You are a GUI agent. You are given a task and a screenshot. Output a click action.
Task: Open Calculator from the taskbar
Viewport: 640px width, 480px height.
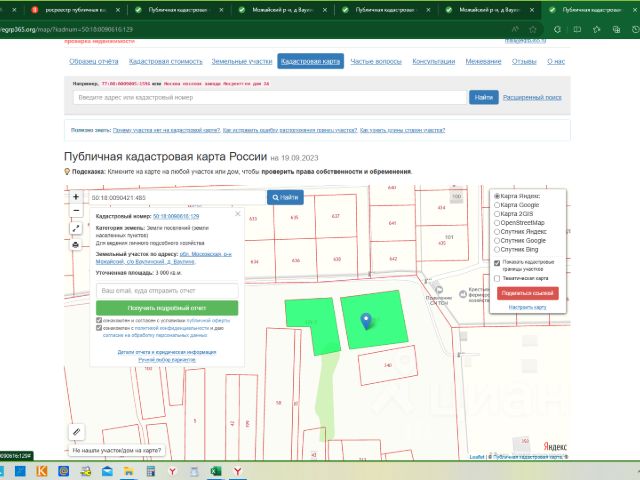[150, 471]
